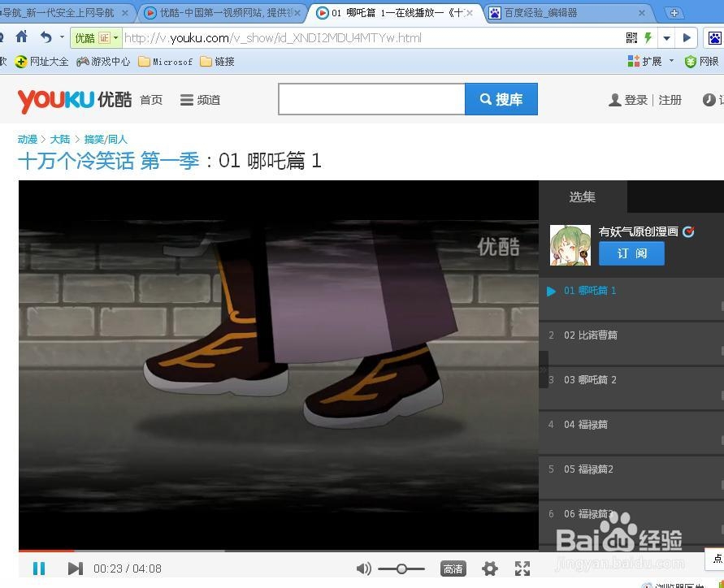The image size is (724, 588).
Task: Click the YOUKU 优酷 logo
Action: [x=75, y=100]
